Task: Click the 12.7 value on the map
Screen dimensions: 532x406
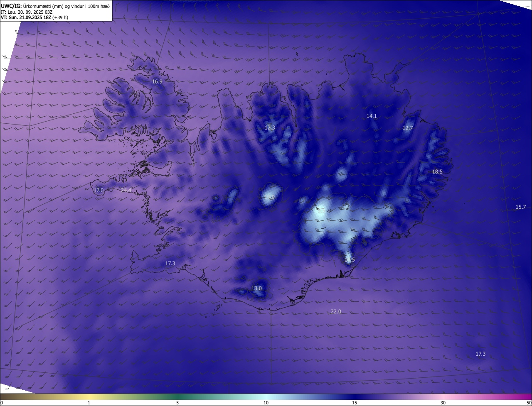Action: click(x=408, y=128)
